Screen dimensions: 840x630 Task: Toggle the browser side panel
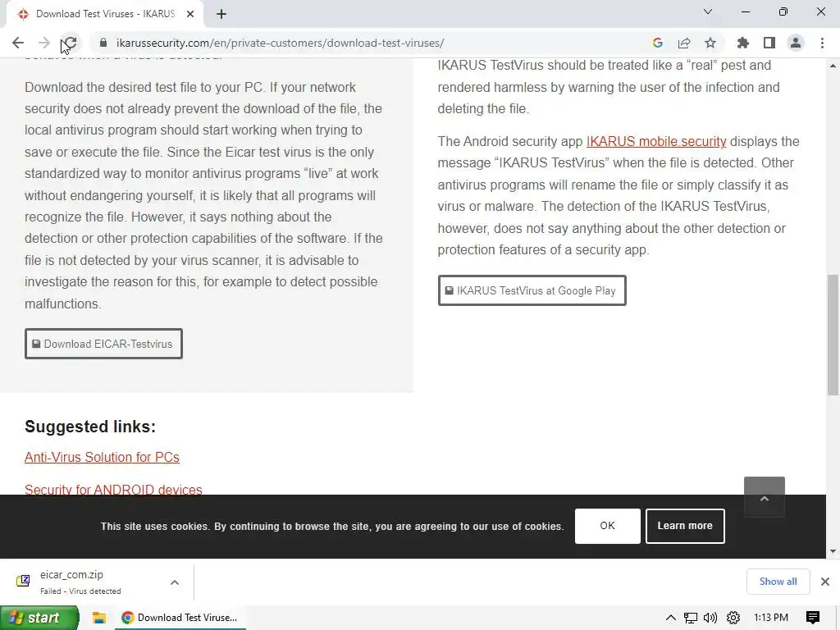coord(769,43)
